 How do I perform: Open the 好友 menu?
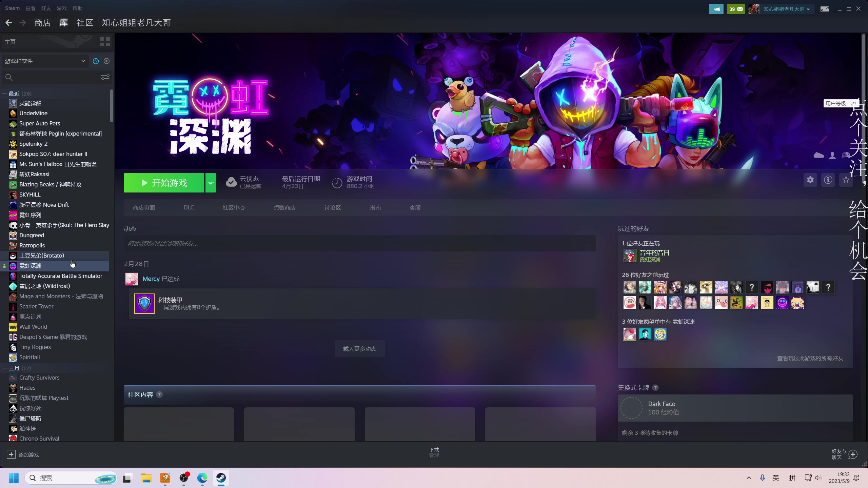point(46,8)
